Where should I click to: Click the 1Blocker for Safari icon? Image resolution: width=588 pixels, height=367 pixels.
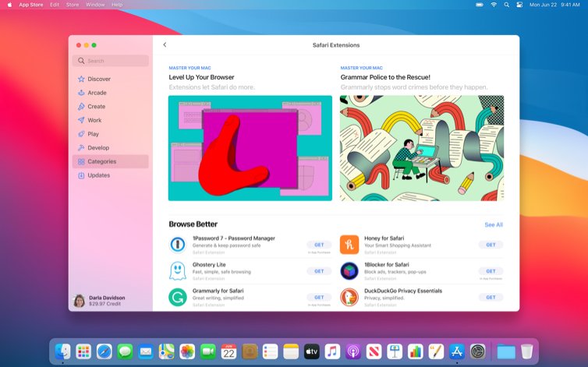(349, 271)
